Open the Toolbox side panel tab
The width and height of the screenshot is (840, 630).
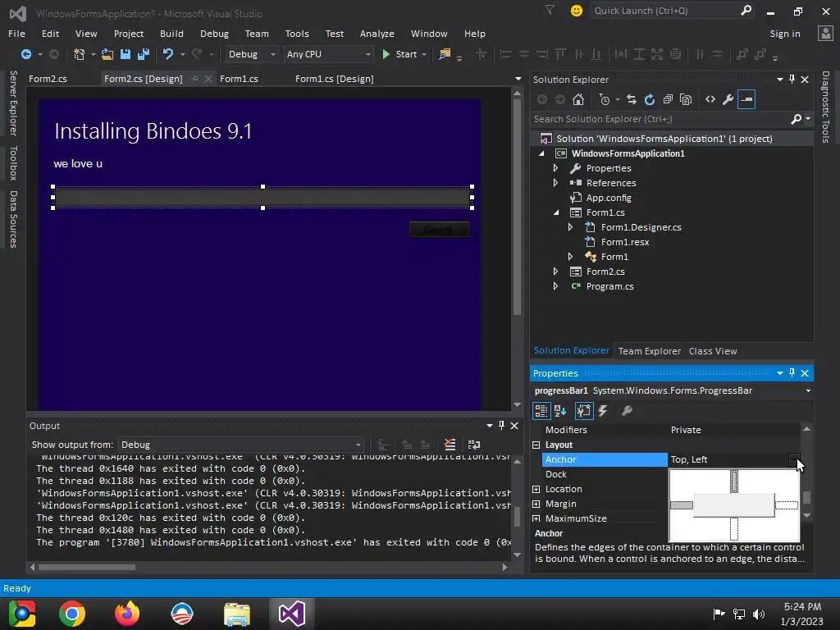tap(13, 163)
